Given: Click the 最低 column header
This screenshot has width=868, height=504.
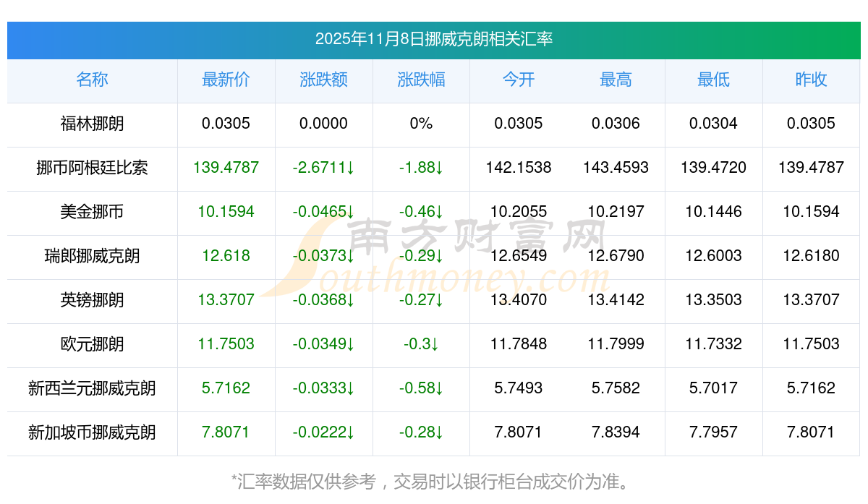Looking at the screenshot, I should [713, 80].
